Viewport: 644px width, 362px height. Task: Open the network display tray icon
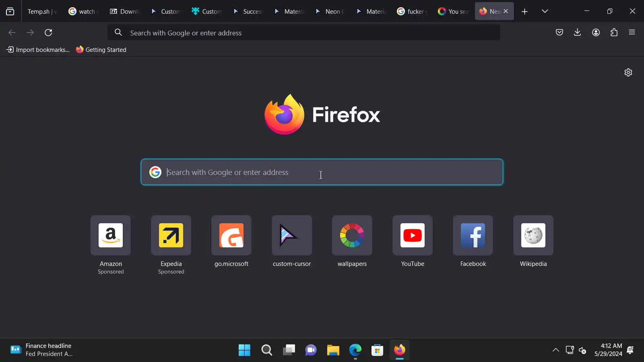[570, 350]
